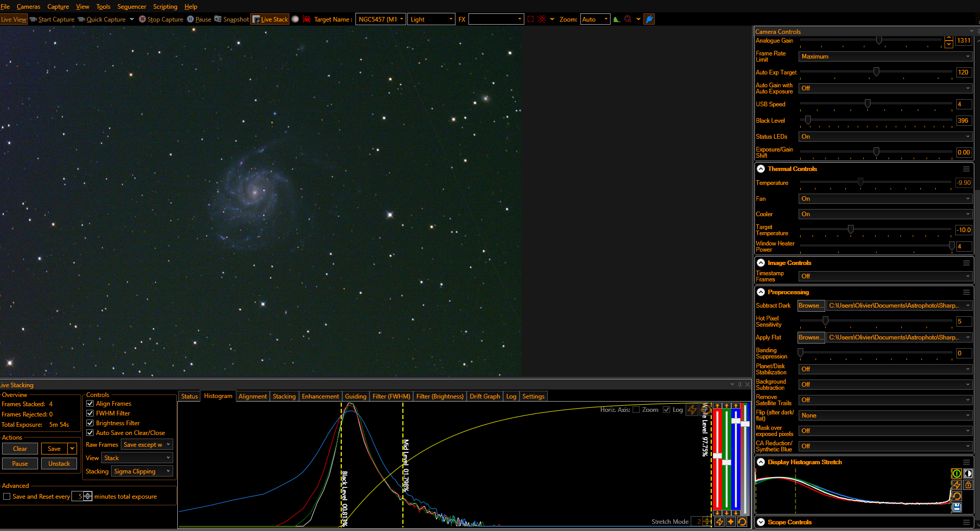Image resolution: width=980 pixels, height=531 pixels.
Task: Click the green image histogram toolbar icon
Action: click(617, 20)
